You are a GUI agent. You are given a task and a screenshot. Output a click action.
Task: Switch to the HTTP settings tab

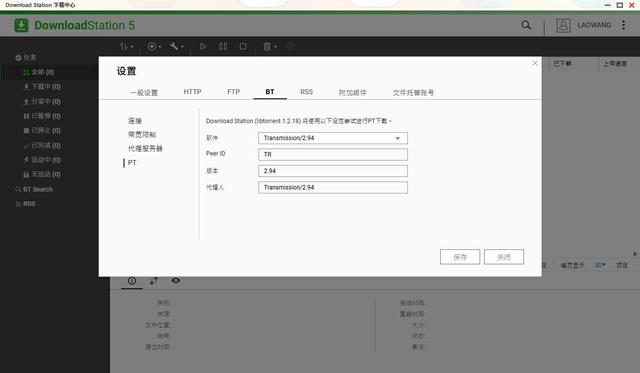[x=192, y=92]
